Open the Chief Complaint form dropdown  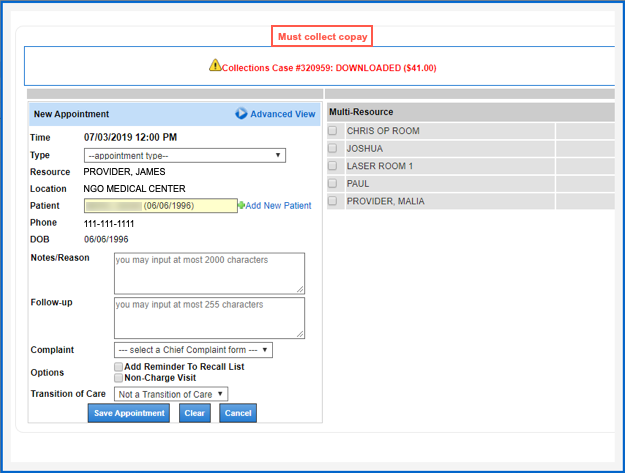(193, 350)
